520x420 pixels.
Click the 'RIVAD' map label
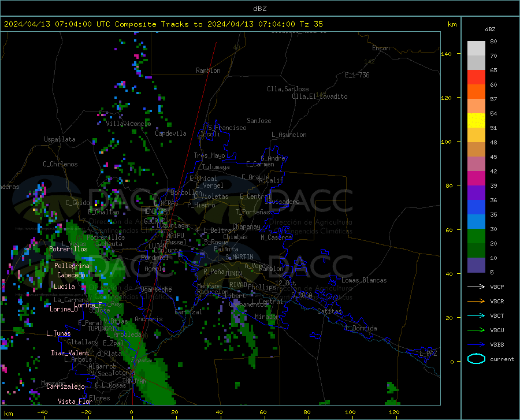pyautogui.click(x=238, y=285)
